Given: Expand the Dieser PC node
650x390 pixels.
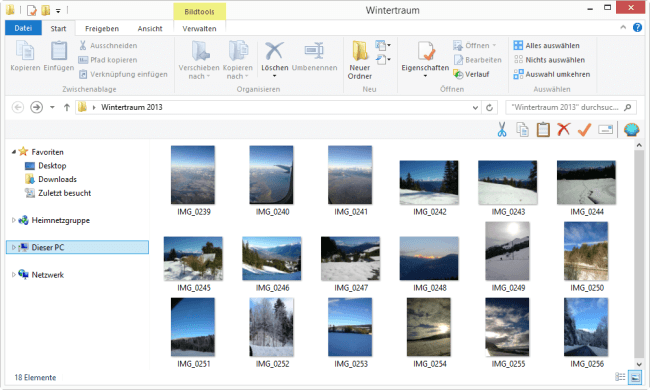Looking at the screenshot, I should tap(14, 247).
